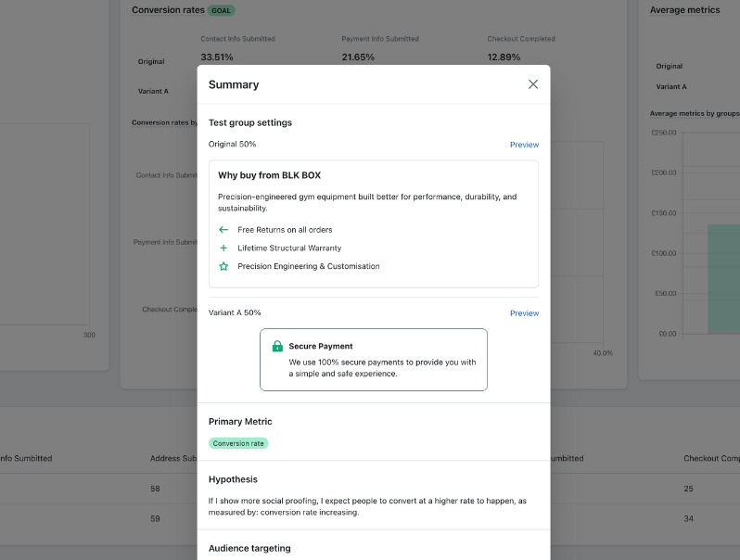Click the 33.51% Contact Info Submitted value
Screen dimensions: 740x560
click(x=217, y=57)
